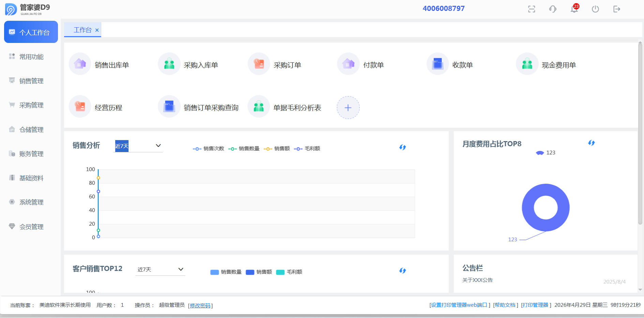Screen dimensions: 644x318
Task: Toggle 销售数量 series in 销售分析 legend
Action: pos(244,149)
